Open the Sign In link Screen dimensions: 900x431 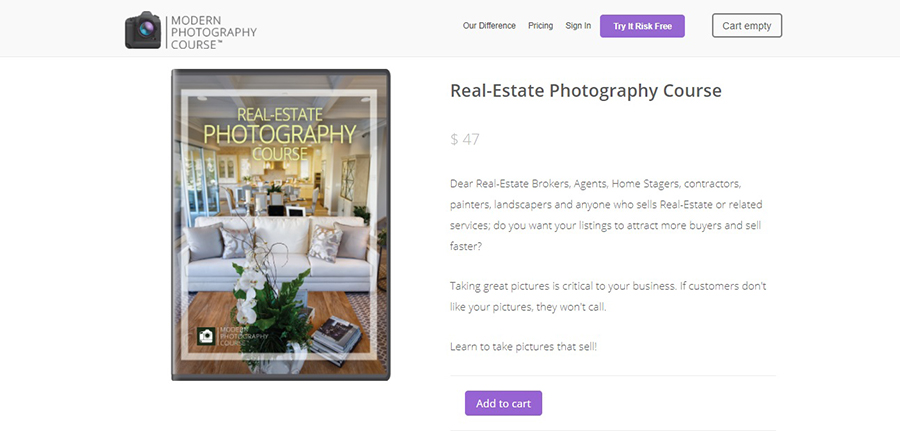click(x=578, y=26)
